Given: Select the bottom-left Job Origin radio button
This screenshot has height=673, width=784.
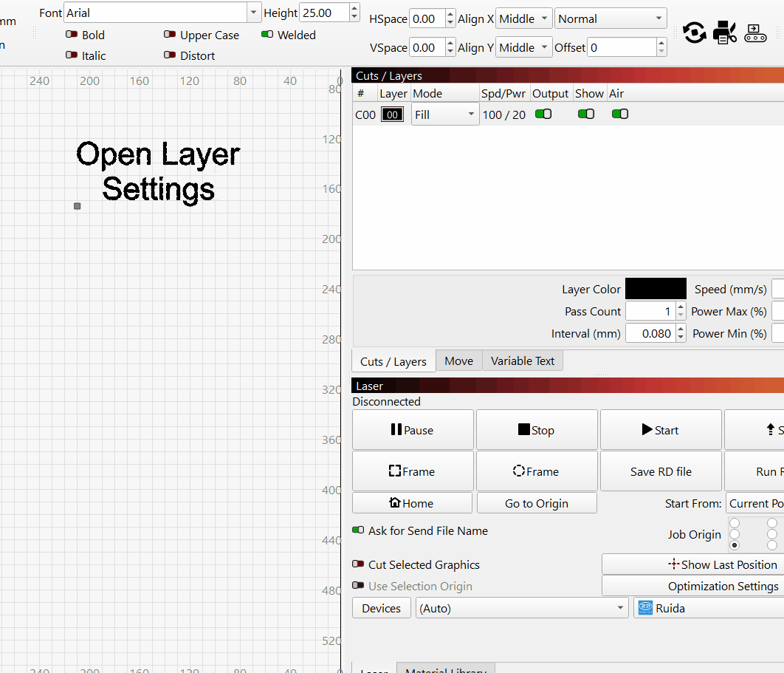Looking at the screenshot, I should 735,545.
